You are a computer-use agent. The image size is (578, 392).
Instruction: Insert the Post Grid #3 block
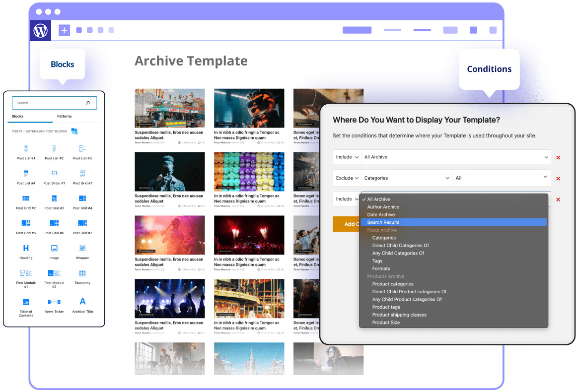coord(54,202)
